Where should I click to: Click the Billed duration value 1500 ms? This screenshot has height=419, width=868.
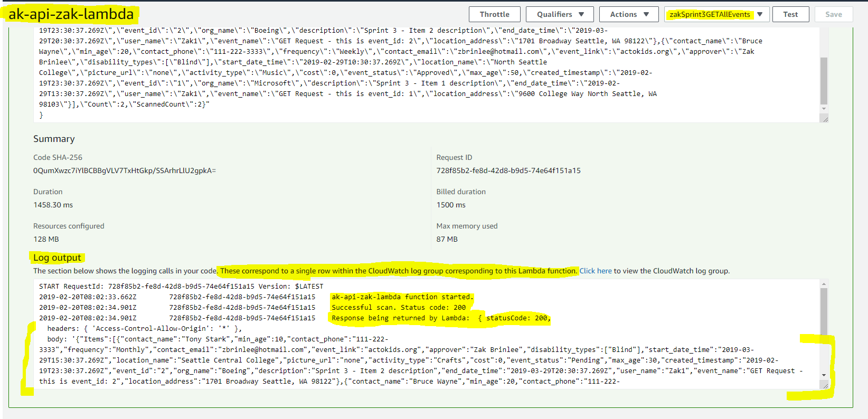point(451,205)
